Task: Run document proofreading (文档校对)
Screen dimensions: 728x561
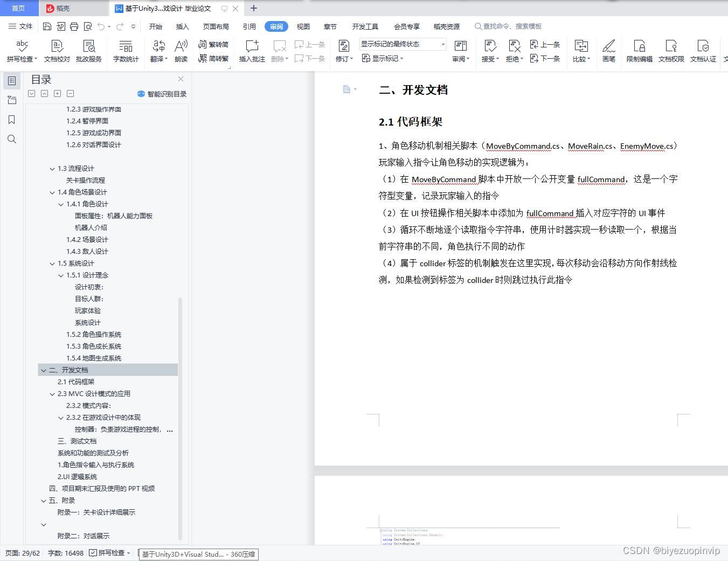Action: 57,51
